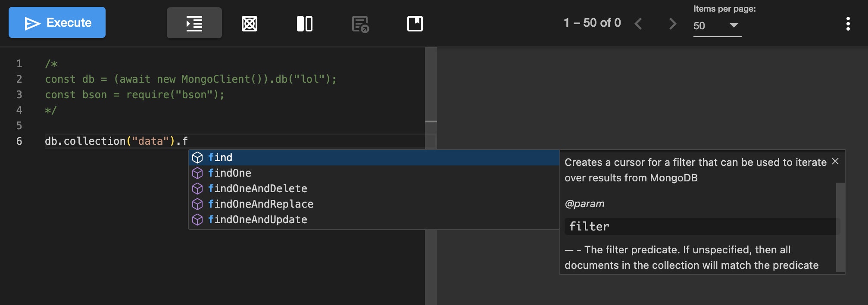Click the method icon beside findOneAndDelete
The height and width of the screenshot is (305, 868).
coord(197,189)
